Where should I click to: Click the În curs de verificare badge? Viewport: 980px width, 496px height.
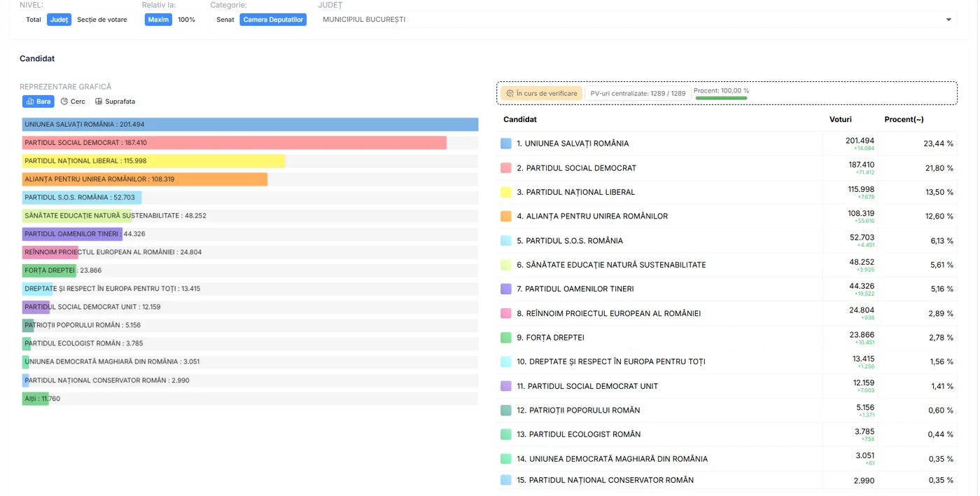[x=541, y=93]
